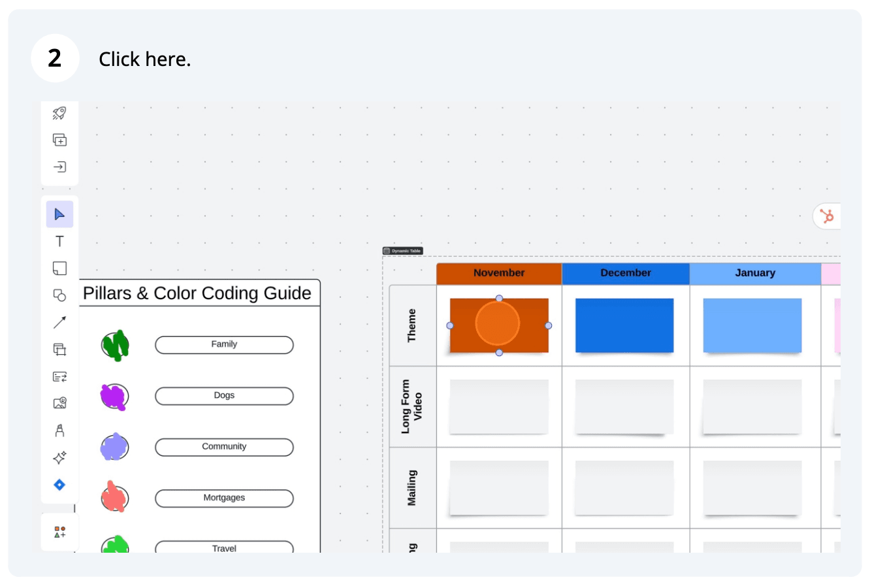Select the January column header
Viewport: 870px width, 588px height.
(755, 273)
